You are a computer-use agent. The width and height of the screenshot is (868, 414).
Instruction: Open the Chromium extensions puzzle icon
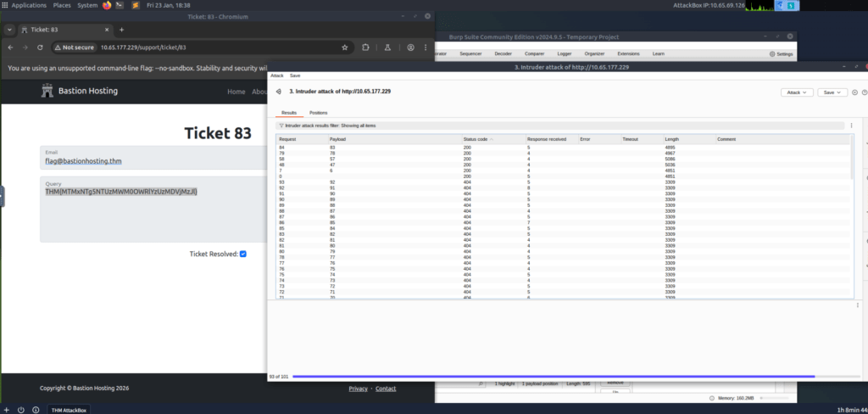(x=365, y=48)
